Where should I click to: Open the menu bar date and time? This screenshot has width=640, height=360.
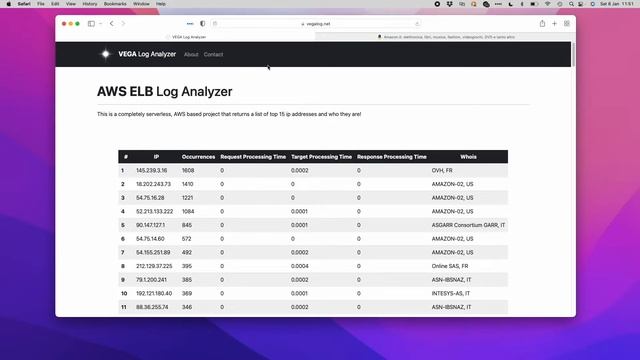coord(616,4)
